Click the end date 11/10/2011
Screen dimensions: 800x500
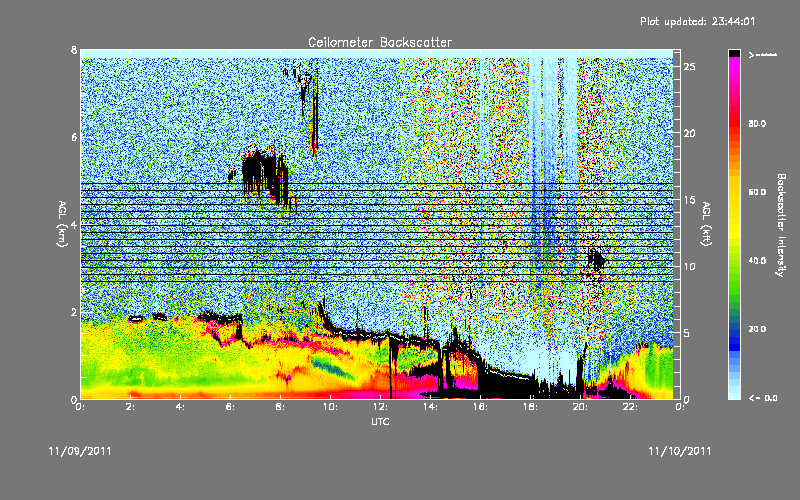tap(680, 451)
